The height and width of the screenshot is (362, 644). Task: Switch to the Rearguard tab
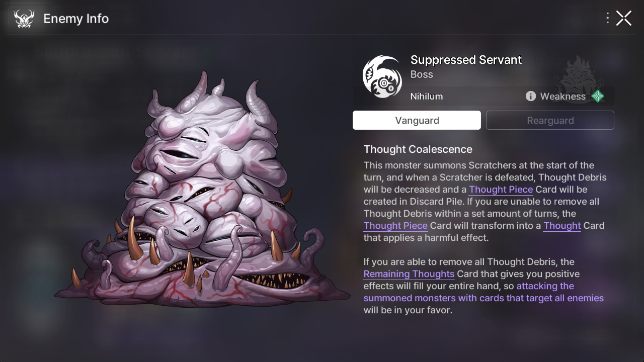click(550, 120)
